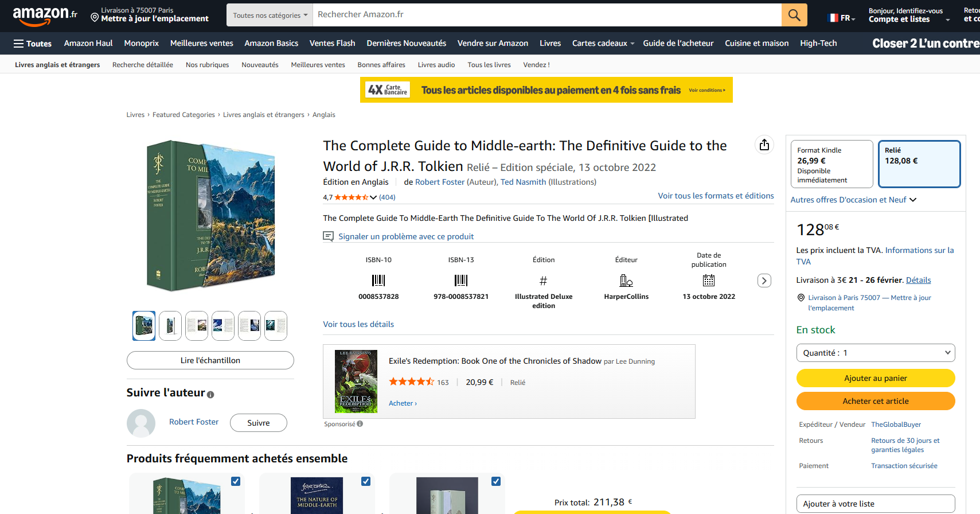Open the Quantité dropdown
Screen dimensions: 980x514
click(876, 353)
